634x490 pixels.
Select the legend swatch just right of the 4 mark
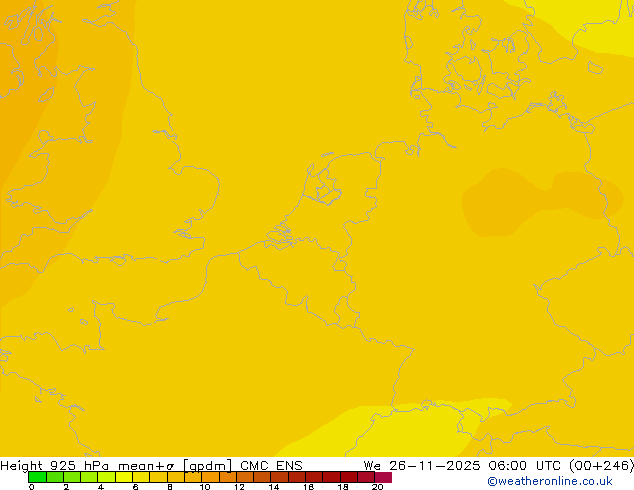106,477
